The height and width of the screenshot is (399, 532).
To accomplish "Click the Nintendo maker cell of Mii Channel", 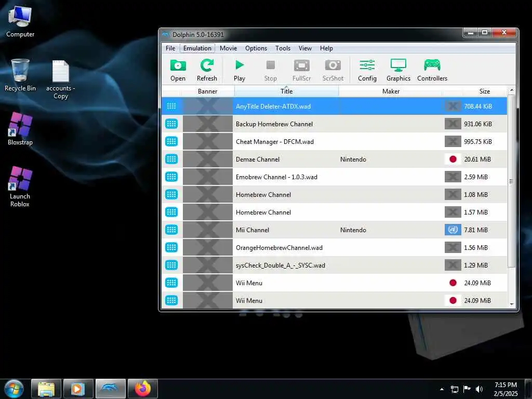I will (x=353, y=230).
